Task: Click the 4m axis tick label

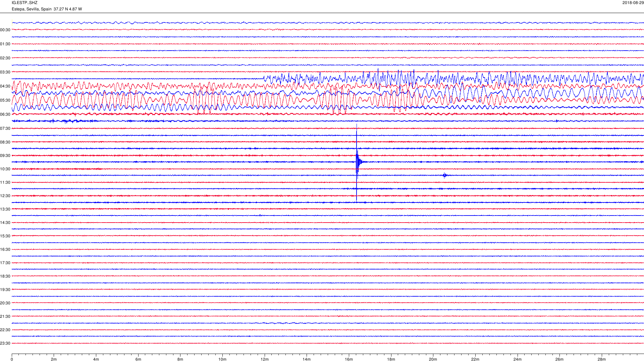Action: pyautogui.click(x=96, y=359)
